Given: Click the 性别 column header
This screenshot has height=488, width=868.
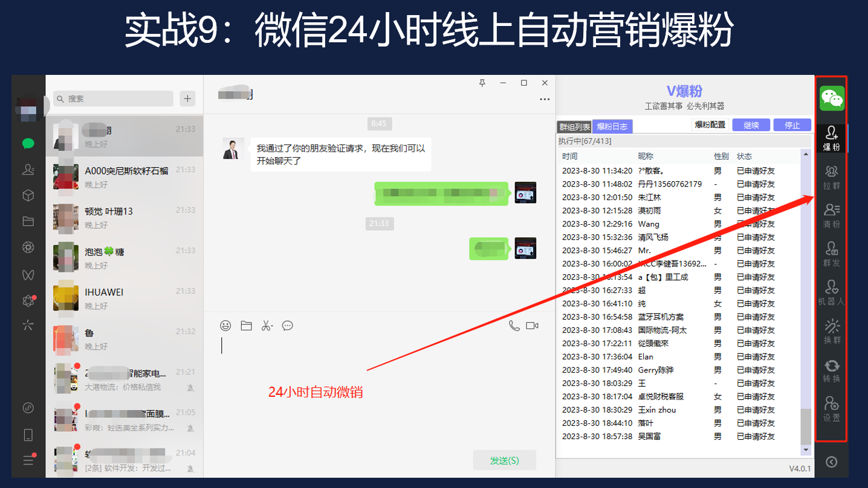Looking at the screenshot, I should point(722,156).
